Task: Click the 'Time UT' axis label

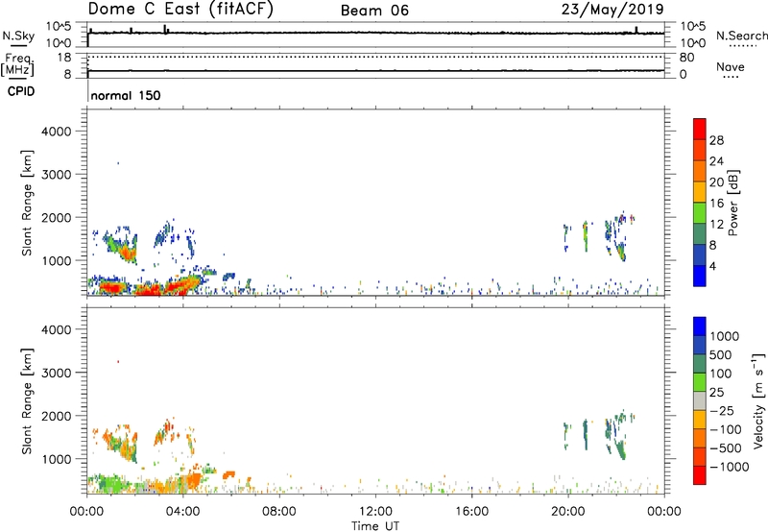Action: [375, 526]
